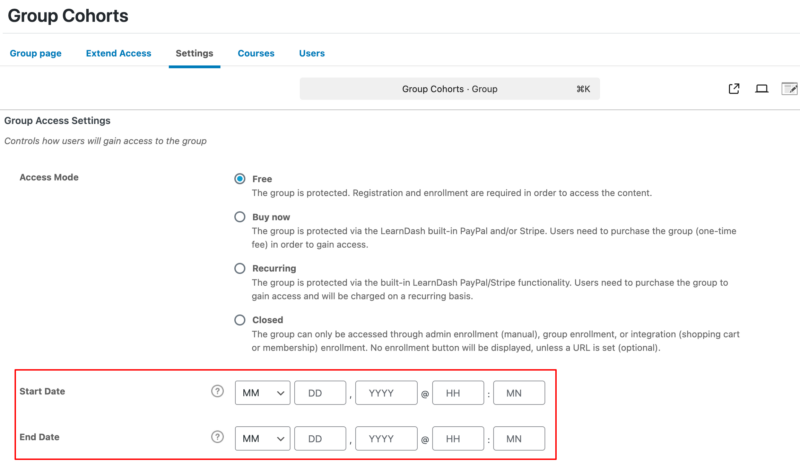
Task: Focus the Start Date year field
Action: 385,393
